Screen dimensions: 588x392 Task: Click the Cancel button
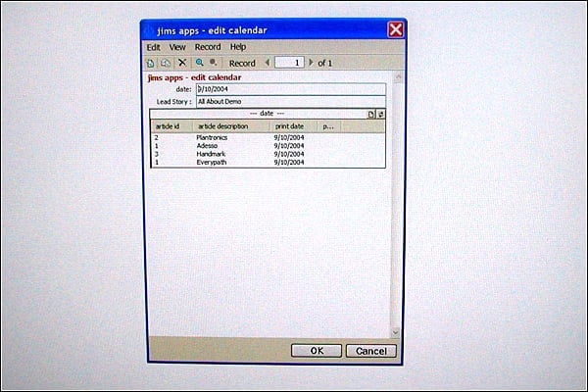(371, 351)
